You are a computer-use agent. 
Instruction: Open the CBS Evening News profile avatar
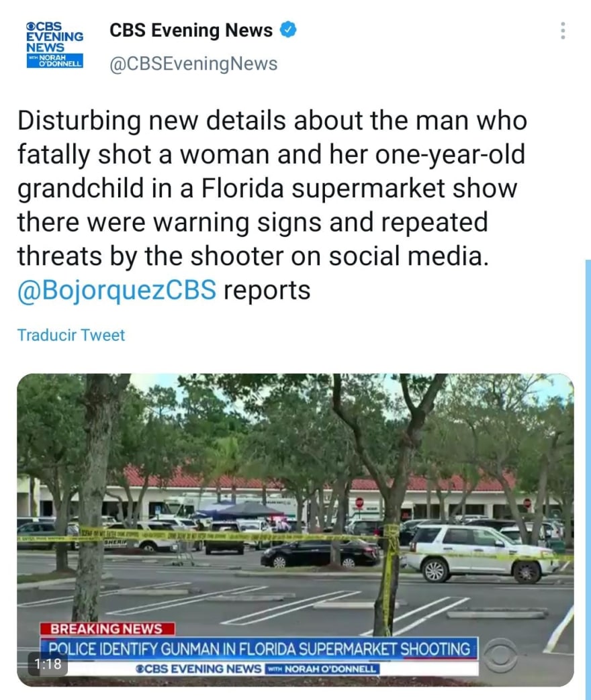click(x=54, y=45)
